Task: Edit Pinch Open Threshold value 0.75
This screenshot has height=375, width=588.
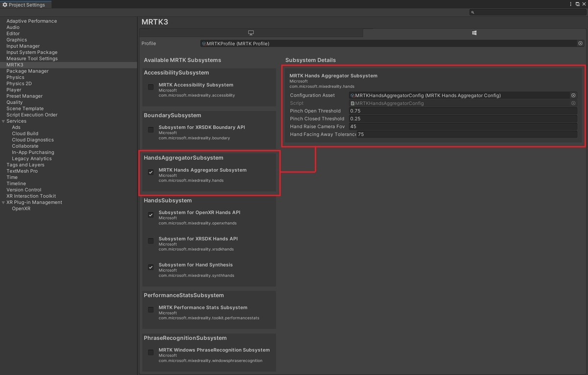Action: click(x=463, y=111)
